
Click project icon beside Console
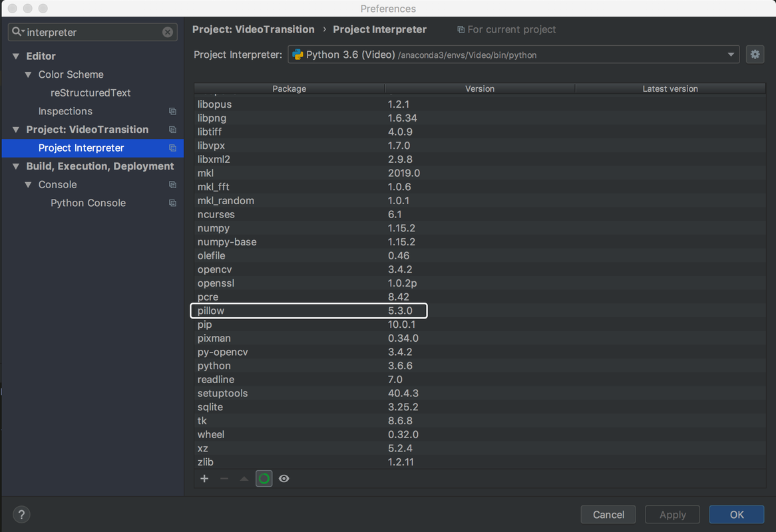tap(172, 184)
